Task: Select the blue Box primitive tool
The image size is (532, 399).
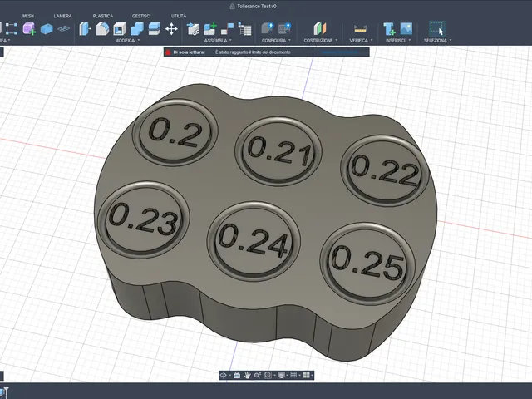Action: 47,29
